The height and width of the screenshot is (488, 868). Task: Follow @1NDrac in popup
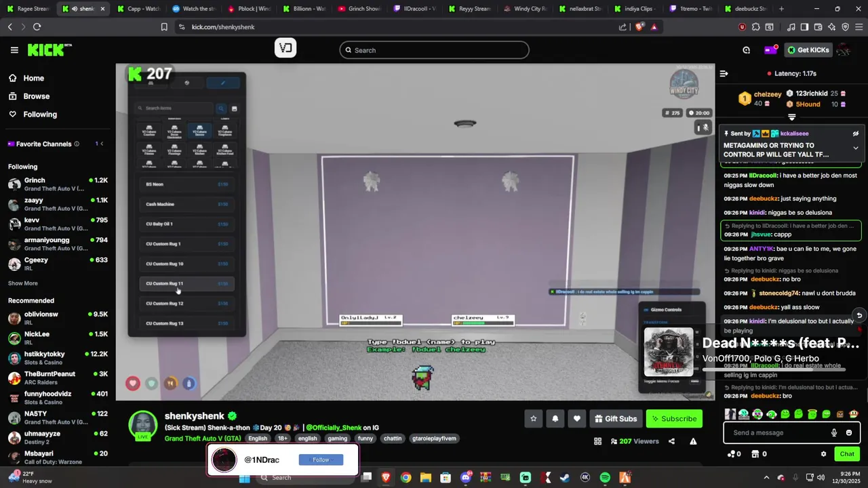321,460
